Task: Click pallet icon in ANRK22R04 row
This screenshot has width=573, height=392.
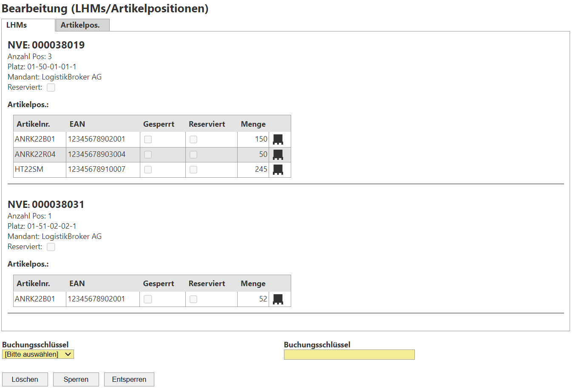Action: pyautogui.click(x=278, y=155)
